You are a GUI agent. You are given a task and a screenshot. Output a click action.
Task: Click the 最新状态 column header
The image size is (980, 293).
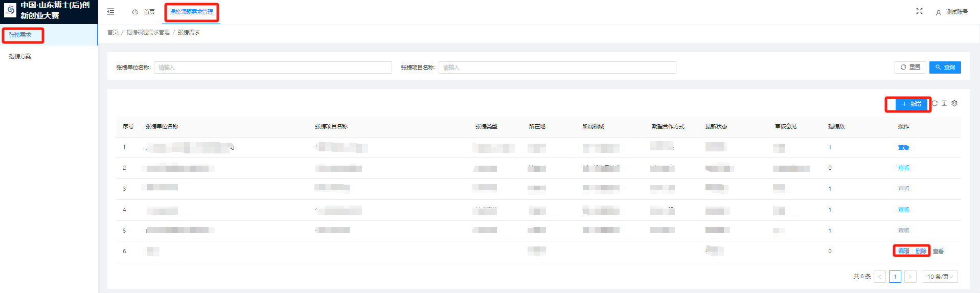click(716, 126)
